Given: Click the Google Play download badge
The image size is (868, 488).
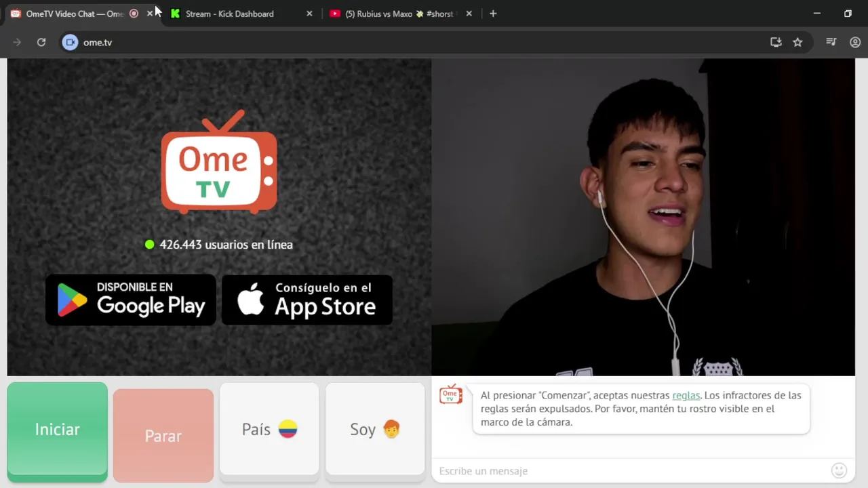Looking at the screenshot, I should (x=131, y=300).
